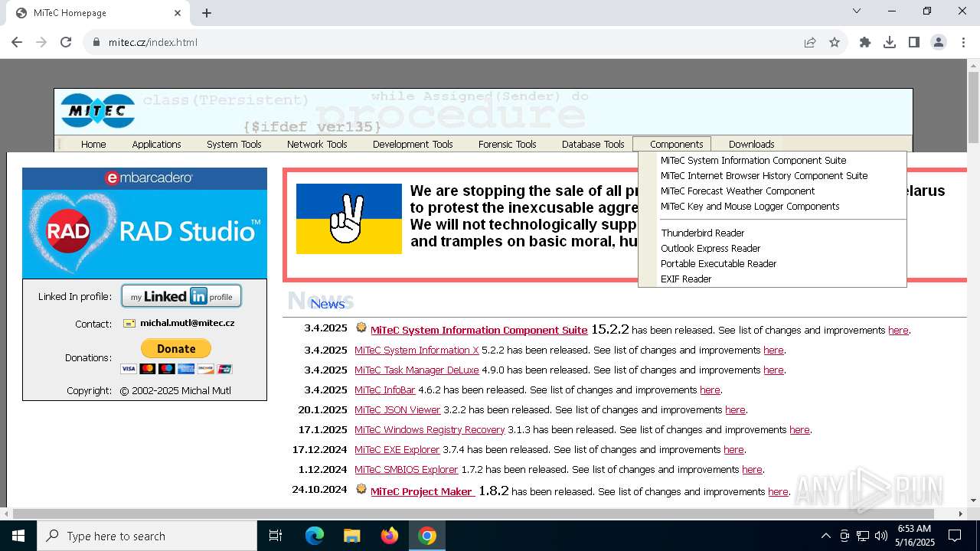Click the Windows search box
Viewport: 980px width, 551px height.
147,536
